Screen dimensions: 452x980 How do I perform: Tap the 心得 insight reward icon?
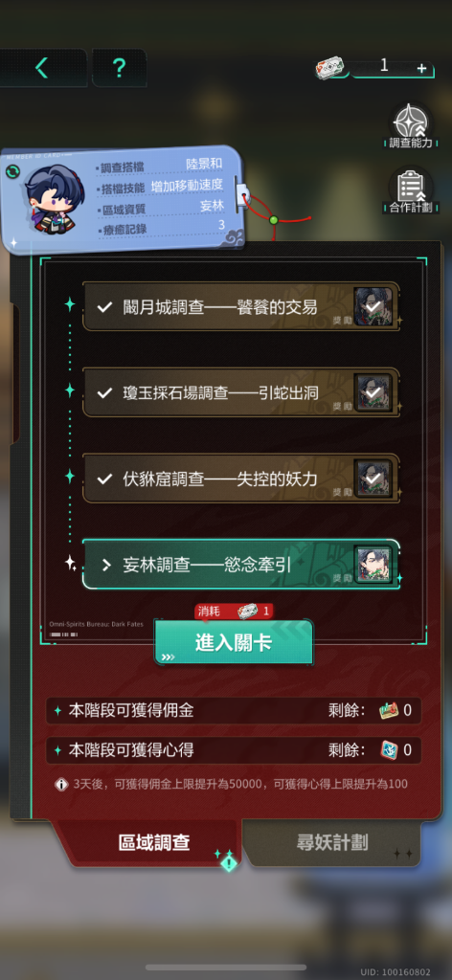389,750
